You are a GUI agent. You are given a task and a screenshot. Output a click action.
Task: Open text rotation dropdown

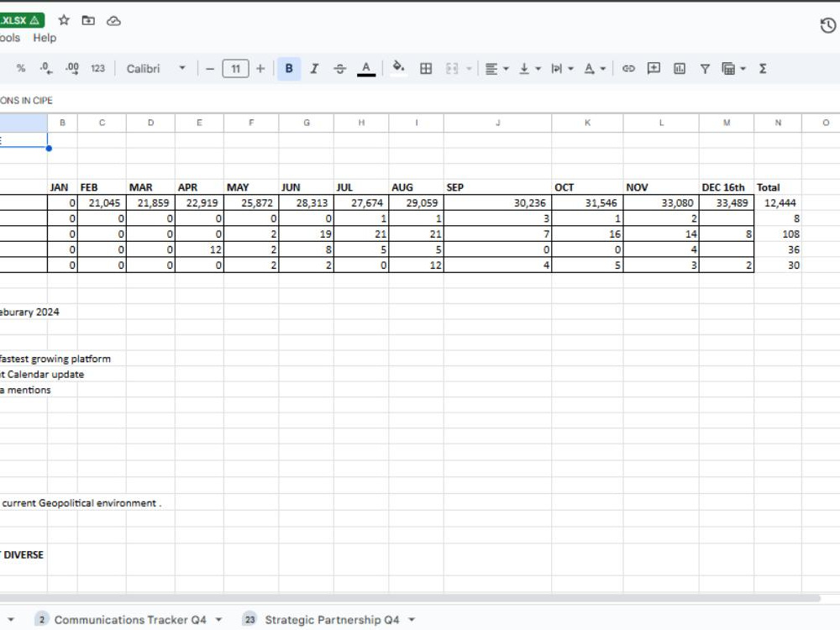tap(595, 69)
